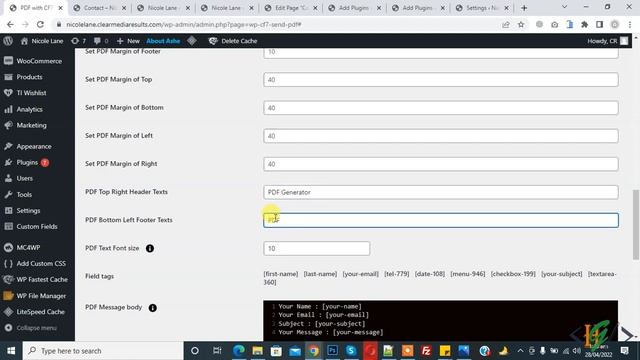The image size is (640, 360).
Task: Open WP Fastest Cache in sidebar
Action: click(37, 280)
